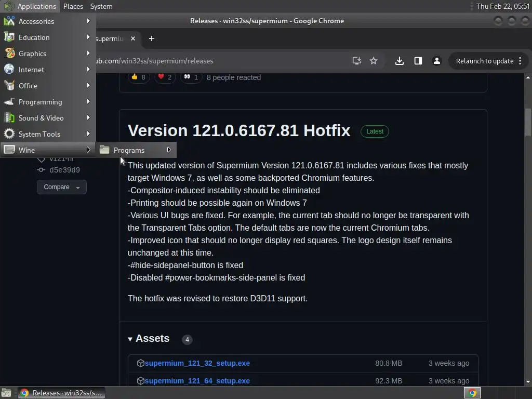Select the Wine menu entry
Viewport: 532px width, 399px height.
(48, 150)
